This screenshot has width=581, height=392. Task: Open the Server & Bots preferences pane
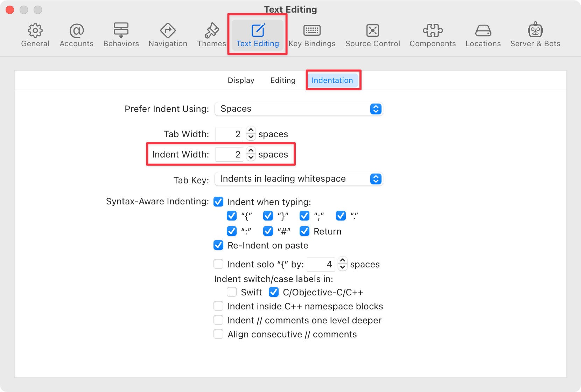click(x=535, y=35)
